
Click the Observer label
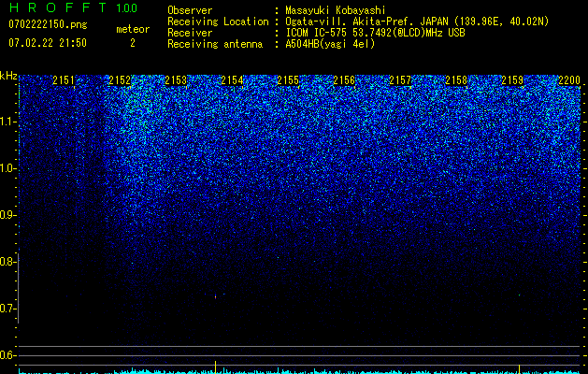pos(190,10)
